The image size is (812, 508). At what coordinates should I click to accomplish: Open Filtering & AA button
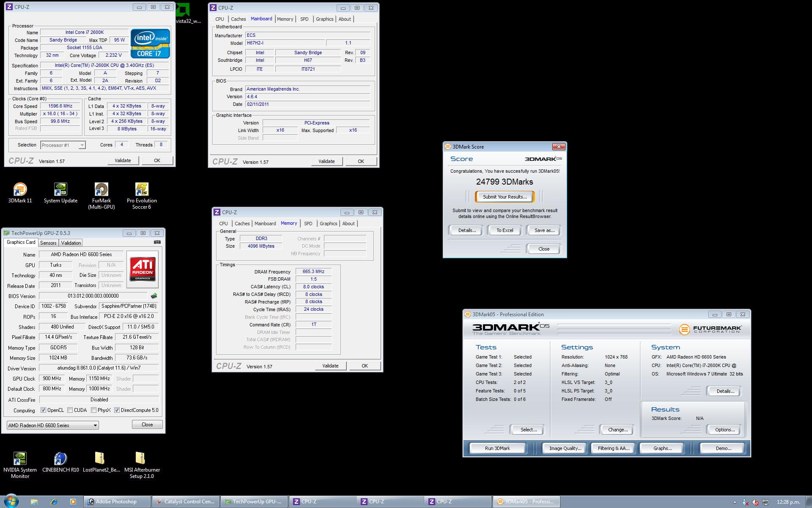(614, 448)
